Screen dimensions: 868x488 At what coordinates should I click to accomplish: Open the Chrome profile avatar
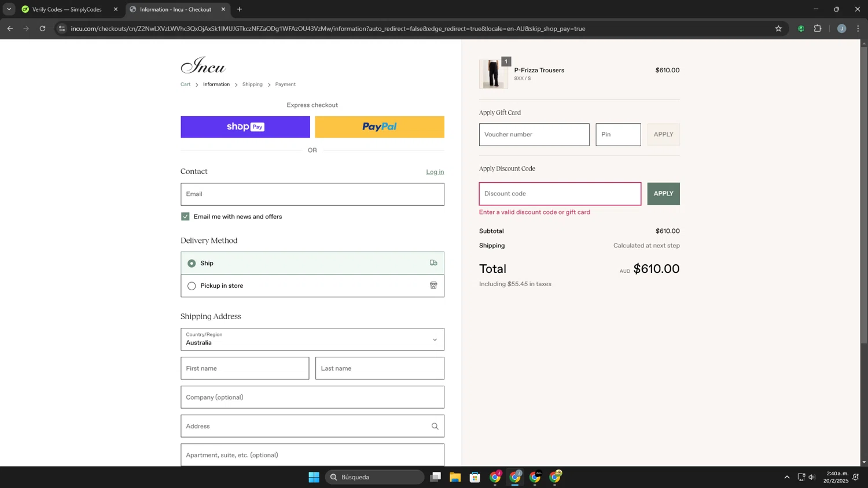[x=842, y=28]
